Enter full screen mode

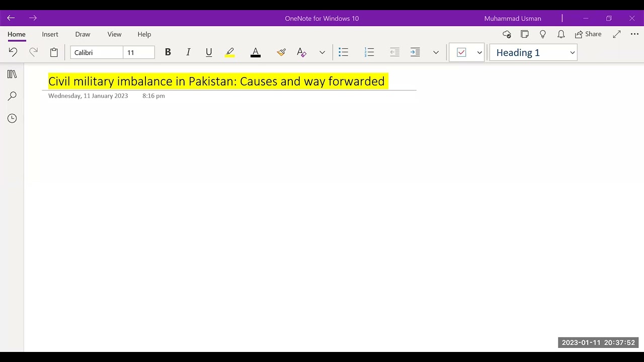(x=617, y=34)
